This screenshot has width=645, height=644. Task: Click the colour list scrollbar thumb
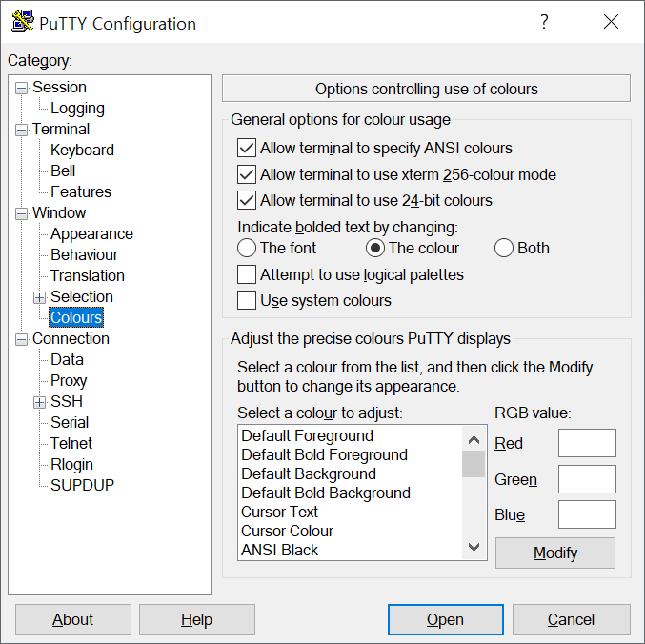click(x=474, y=464)
